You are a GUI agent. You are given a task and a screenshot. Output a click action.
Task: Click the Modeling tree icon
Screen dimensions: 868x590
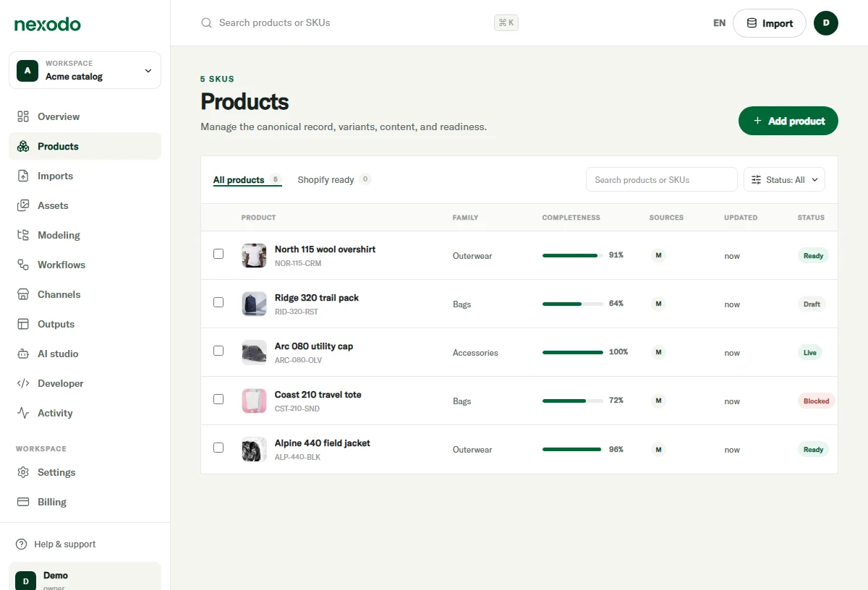click(x=23, y=235)
